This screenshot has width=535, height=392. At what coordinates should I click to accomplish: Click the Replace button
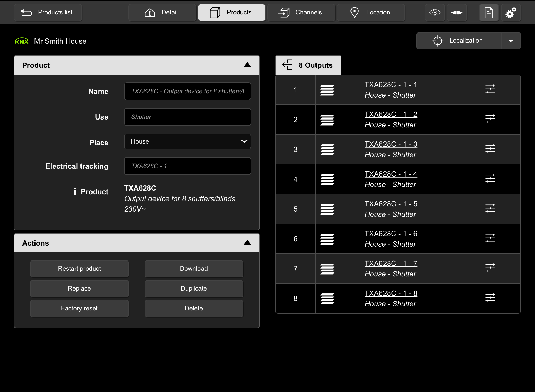pos(79,288)
